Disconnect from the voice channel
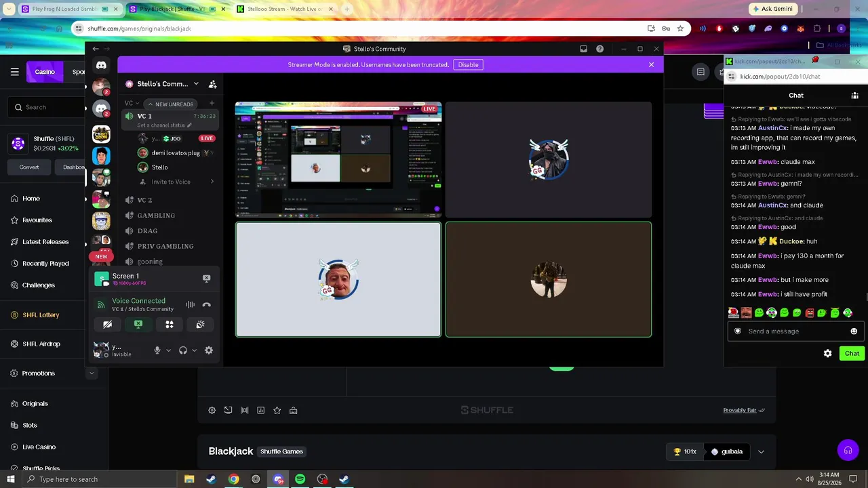 pyautogui.click(x=207, y=305)
